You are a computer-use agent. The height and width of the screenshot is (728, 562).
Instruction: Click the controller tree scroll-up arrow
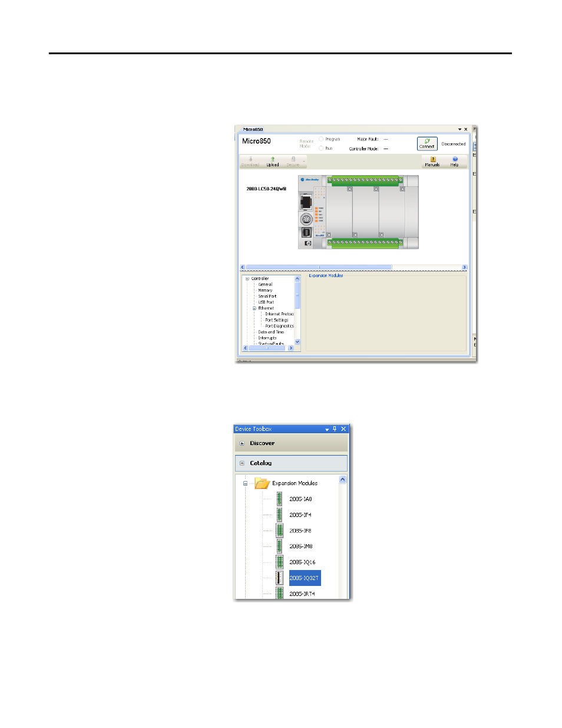click(x=297, y=279)
